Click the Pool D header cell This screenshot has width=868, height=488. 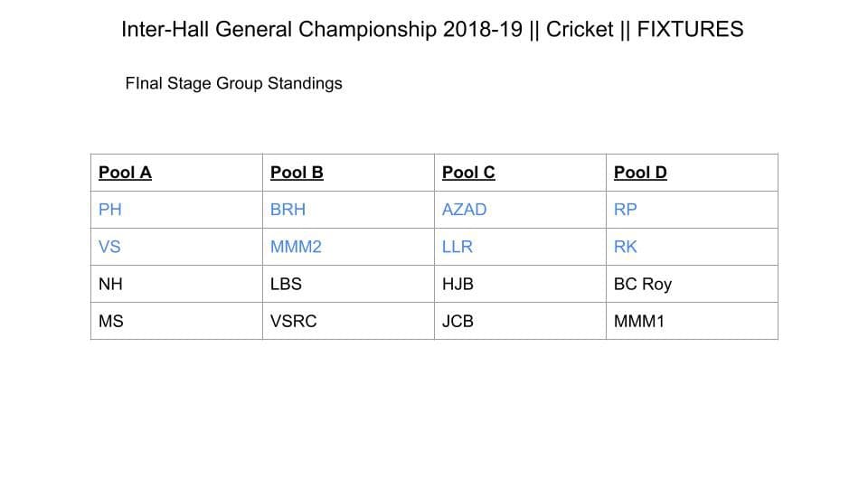pyautogui.click(x=692, y=173)
